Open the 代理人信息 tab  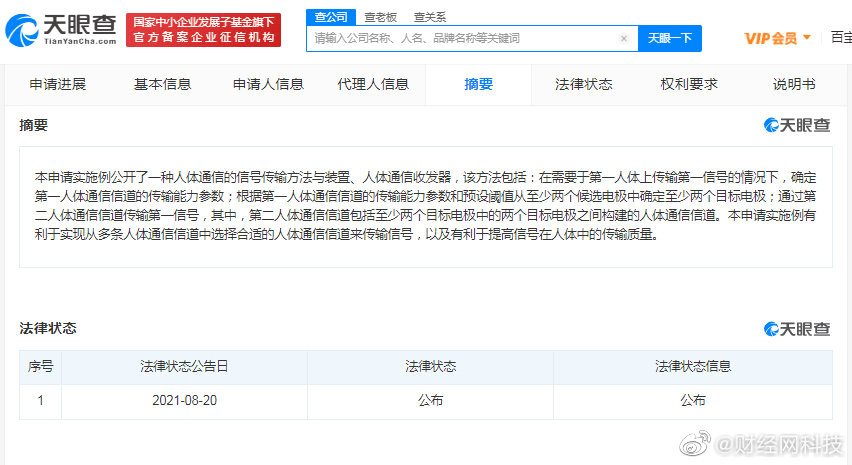click(x=373, y=84)
